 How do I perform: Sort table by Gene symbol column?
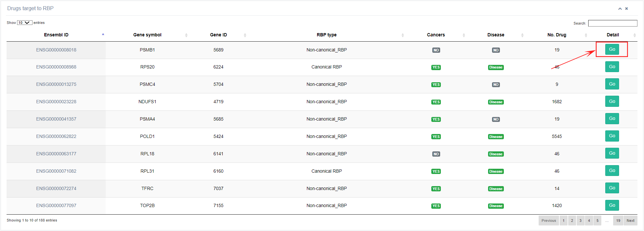tap(147, 35)
